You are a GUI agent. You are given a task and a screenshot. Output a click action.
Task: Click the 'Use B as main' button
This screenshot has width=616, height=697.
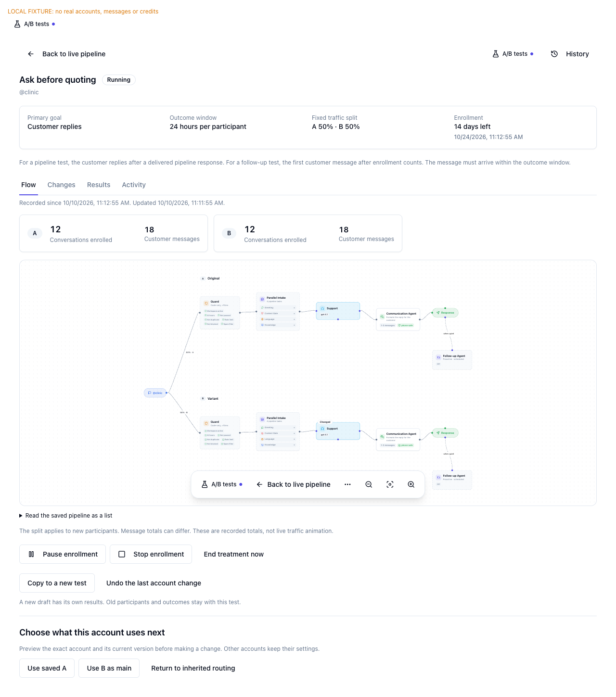click(x=109, y=668)
